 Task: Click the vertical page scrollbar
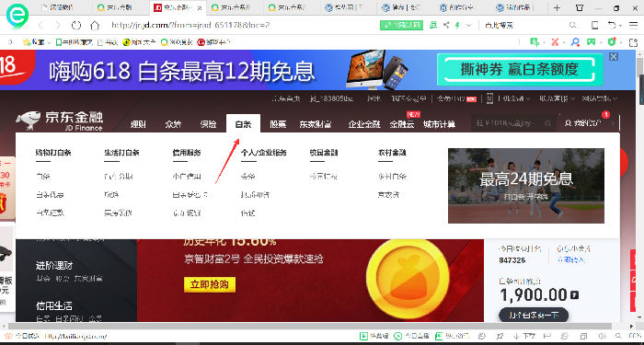click(640, 68)
